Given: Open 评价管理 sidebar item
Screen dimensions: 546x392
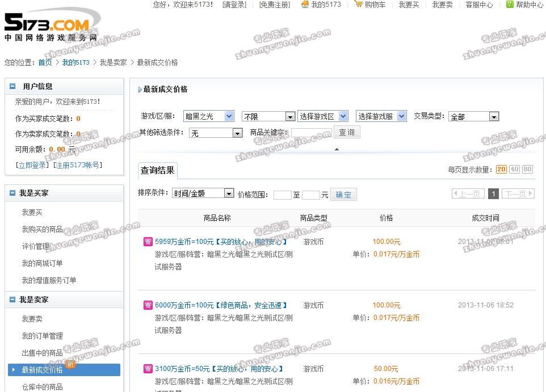Looking at the screenshot, I should coord(36,246).
